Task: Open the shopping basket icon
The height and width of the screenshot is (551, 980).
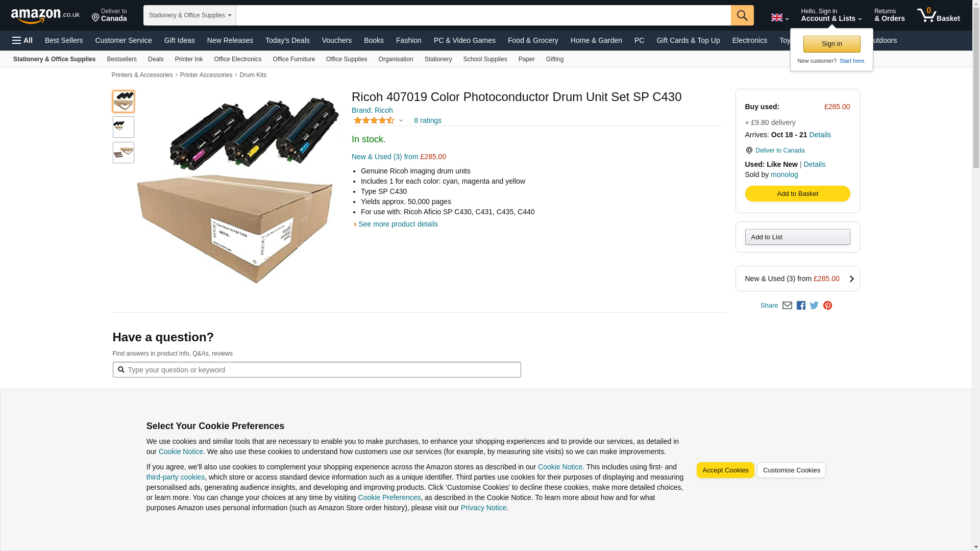Action: [x=938, y=15]
